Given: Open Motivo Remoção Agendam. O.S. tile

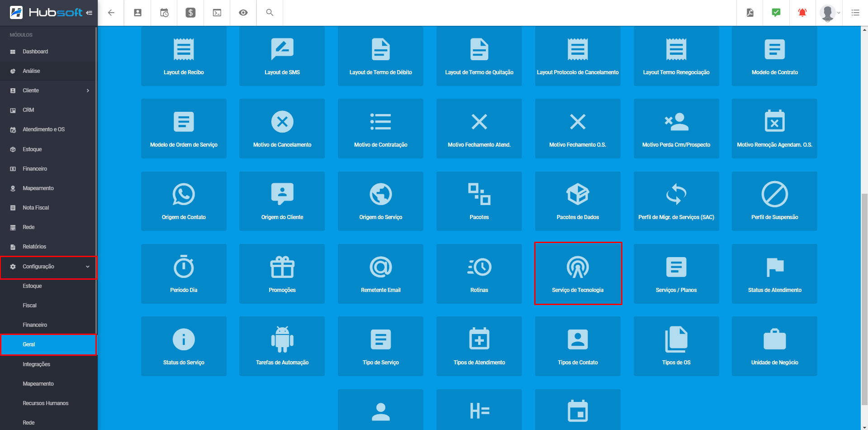Looking at the screenshot, I should click(775, 129).
